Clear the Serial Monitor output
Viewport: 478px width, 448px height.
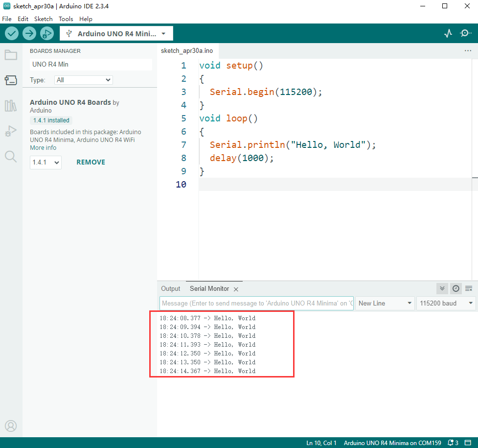coord(469,288)
